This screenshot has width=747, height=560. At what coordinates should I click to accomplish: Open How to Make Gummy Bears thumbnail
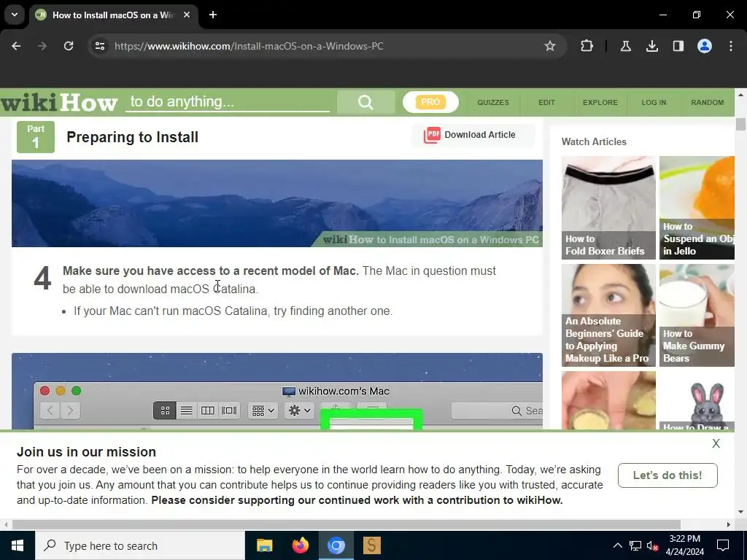tap(697, 315)
